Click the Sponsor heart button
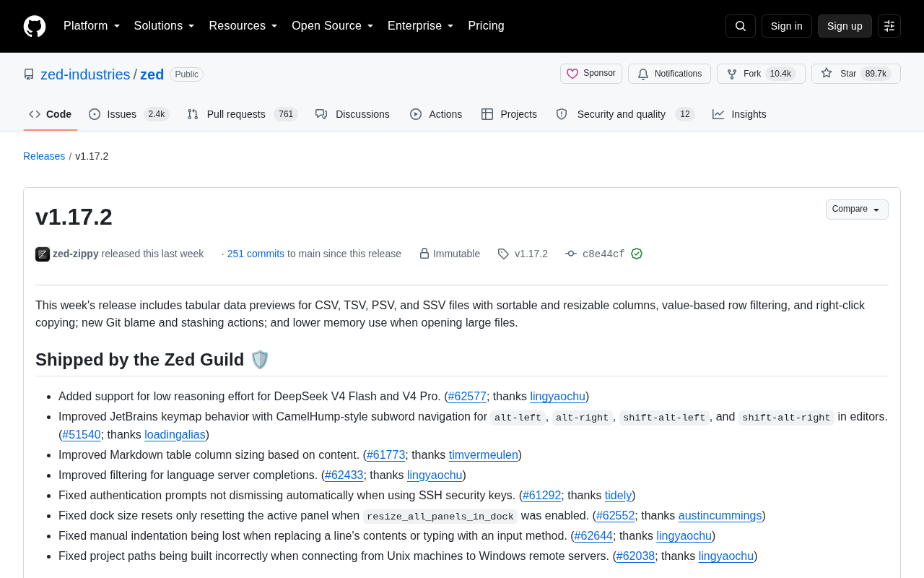 click(x=591, y=74)
